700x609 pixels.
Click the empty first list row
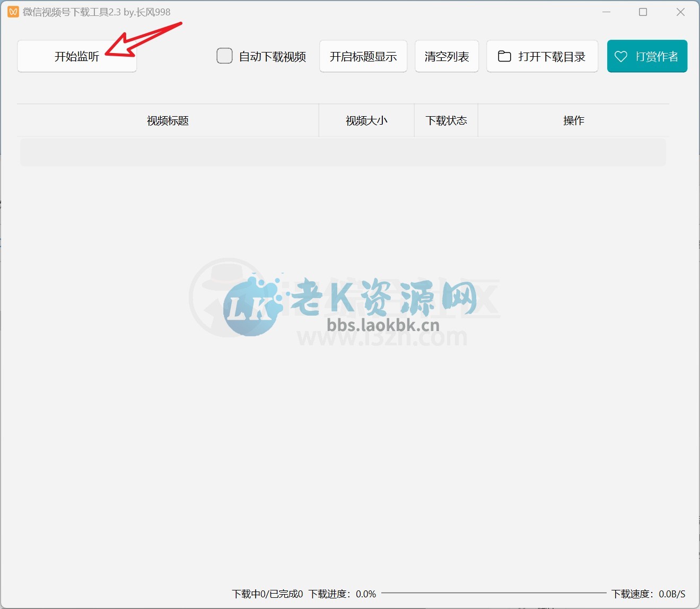coord(343,152)
